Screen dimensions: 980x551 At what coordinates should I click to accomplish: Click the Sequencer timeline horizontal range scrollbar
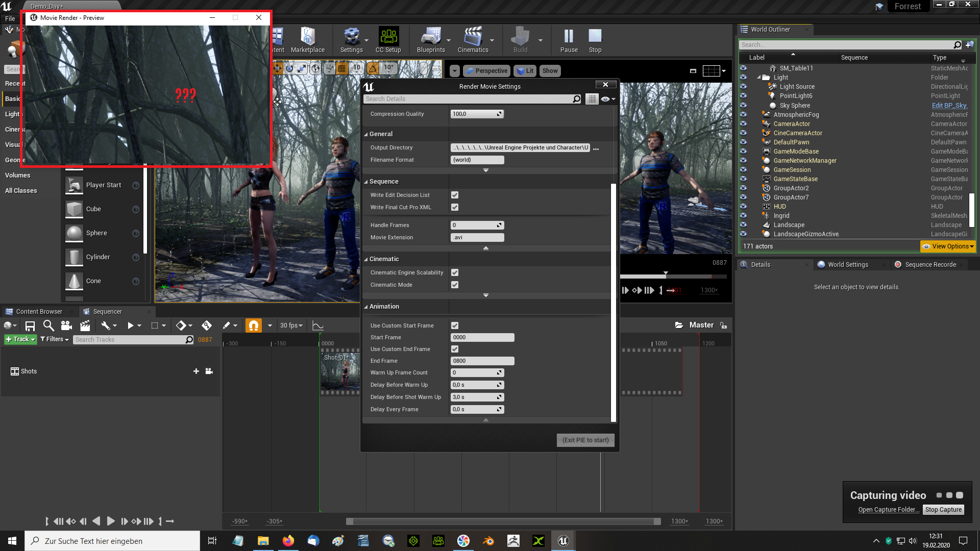click(503, 521)
